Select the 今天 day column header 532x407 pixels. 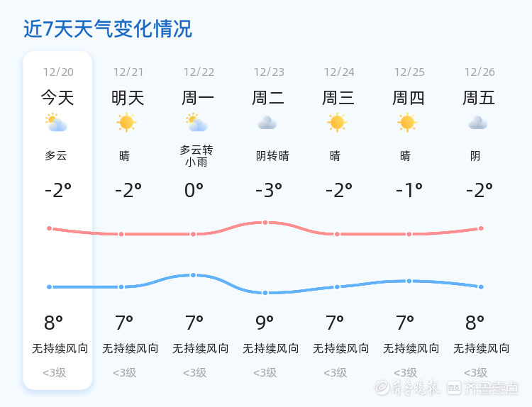57,98
